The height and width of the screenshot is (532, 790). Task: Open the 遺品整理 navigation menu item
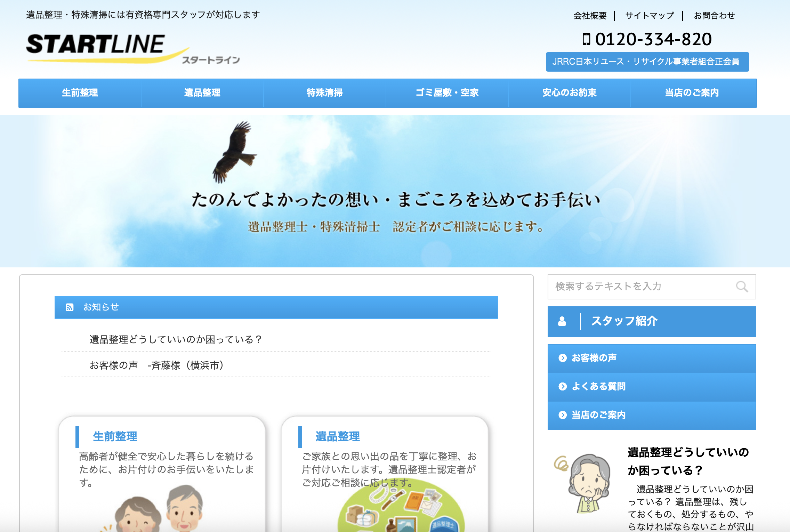pyautogui.click(x=202, y=93)
